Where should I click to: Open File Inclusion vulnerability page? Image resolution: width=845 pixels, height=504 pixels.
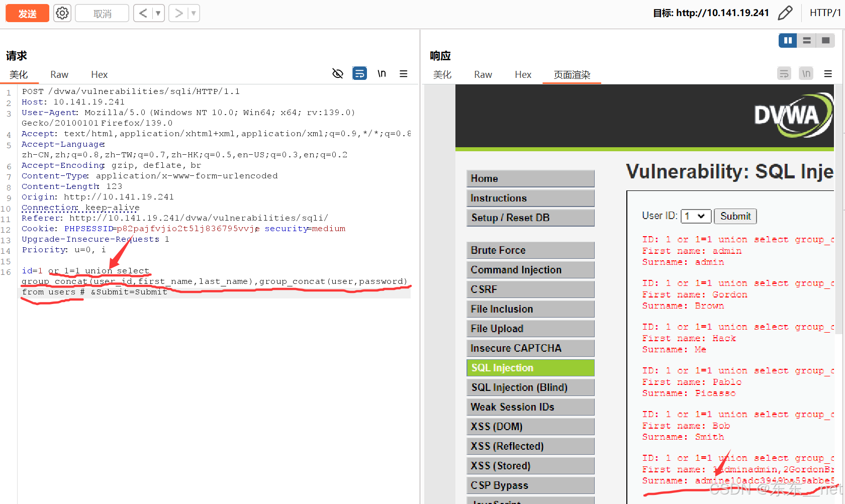point(530,309)
